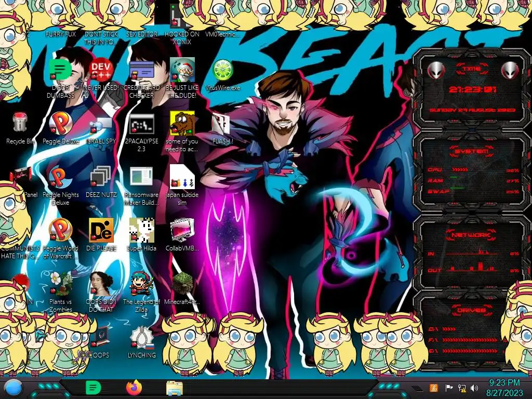Click the right alien head in widget
Screen dimensions: 532x399
click(510, 71)
